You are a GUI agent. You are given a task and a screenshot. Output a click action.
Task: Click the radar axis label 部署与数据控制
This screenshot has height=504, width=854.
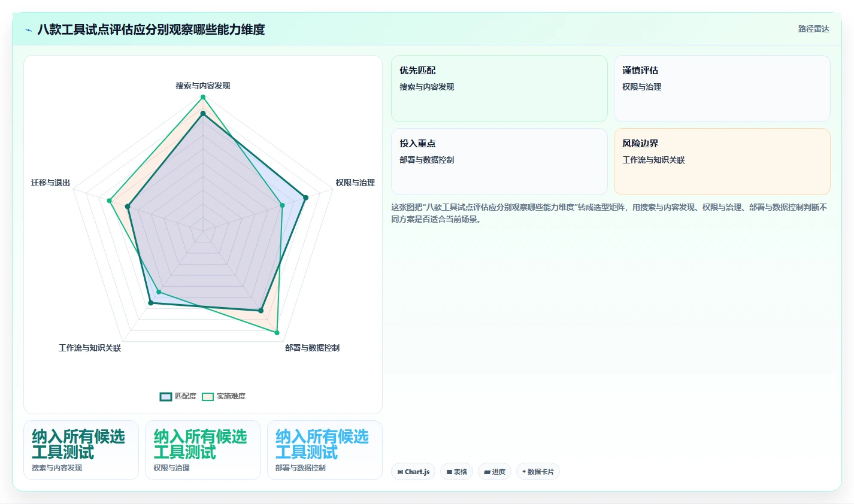(x=312, y=348)
